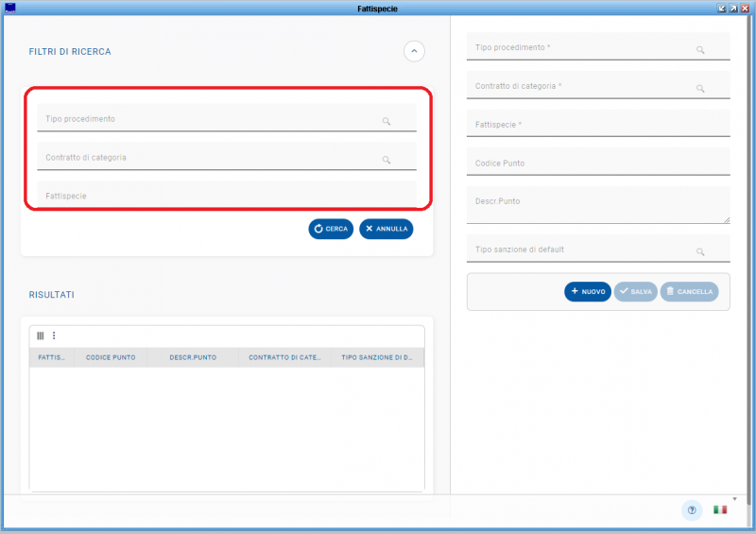Collapse the Filtri di Ricerca section

tap(414, 51)
